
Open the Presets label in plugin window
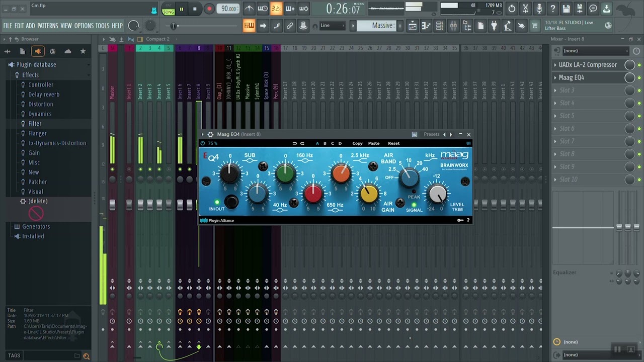pos(431,134)
